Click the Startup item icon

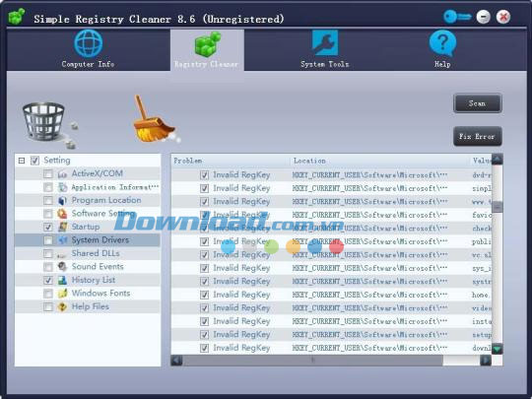tap(62, 227)
